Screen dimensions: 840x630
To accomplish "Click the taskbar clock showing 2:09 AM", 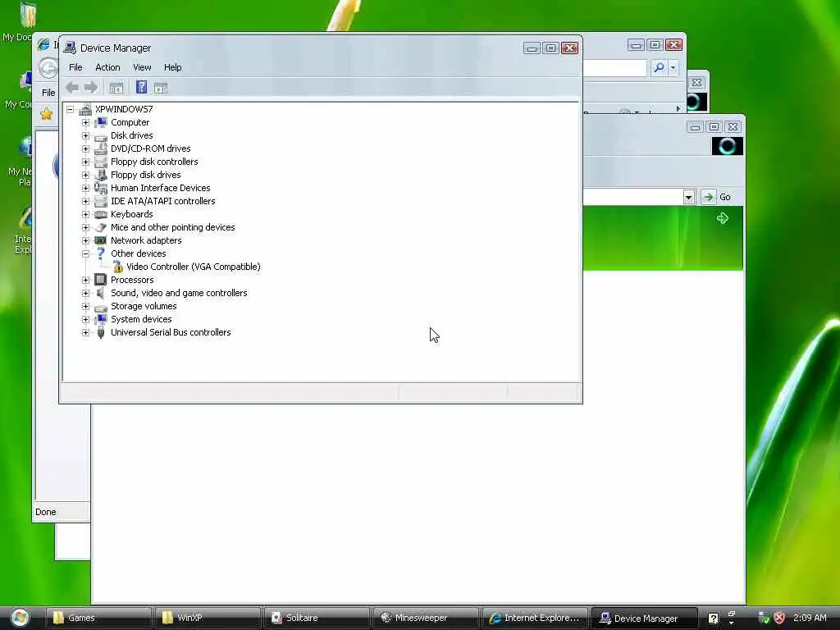I will (x=810, y=618).
